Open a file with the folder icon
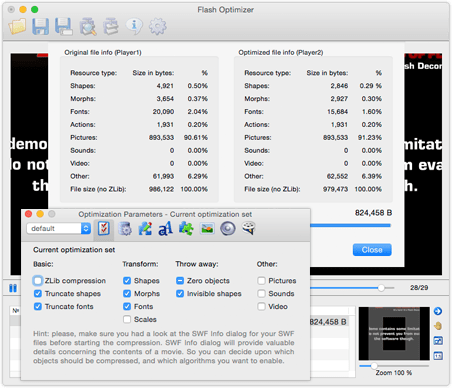Screen dimensions: 452x388 tap(17, 26)
